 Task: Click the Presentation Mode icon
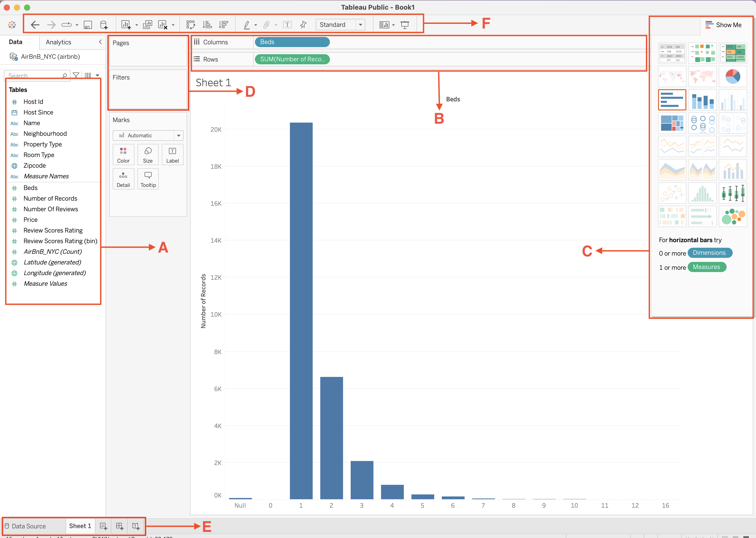tap(405, 25)
